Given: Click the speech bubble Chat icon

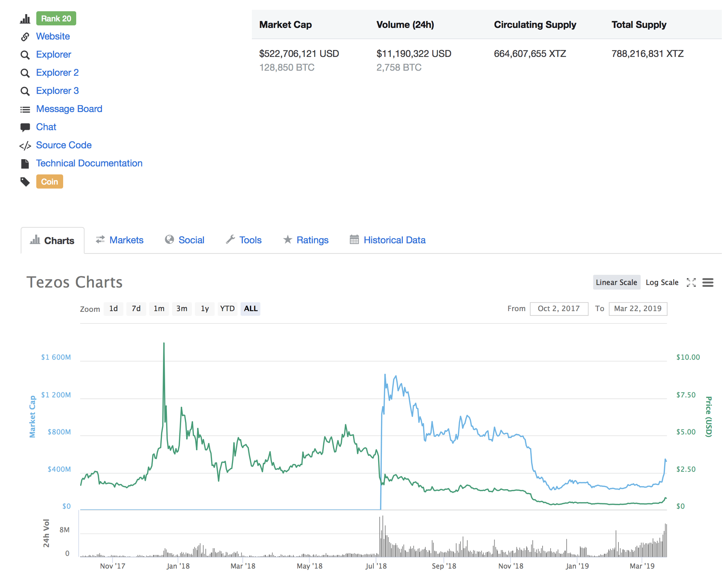Looking at the screenshot, I should pyautogui.click(x=25, y=127).
